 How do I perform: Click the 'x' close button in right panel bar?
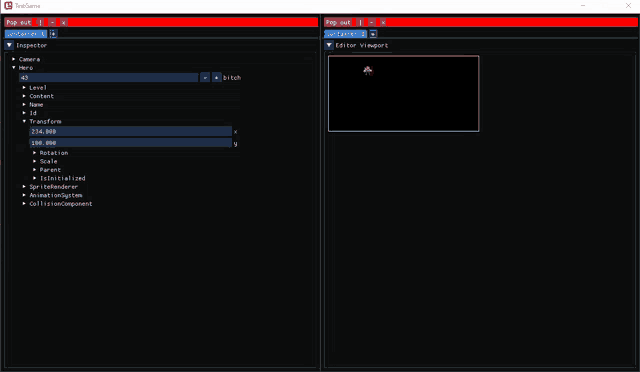click(x=383, y=22)
